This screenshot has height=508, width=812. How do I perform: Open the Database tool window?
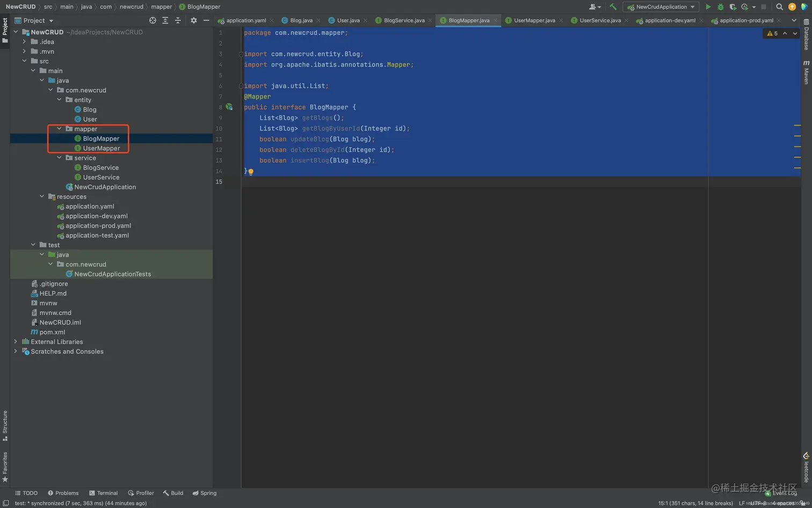(806, 35)
